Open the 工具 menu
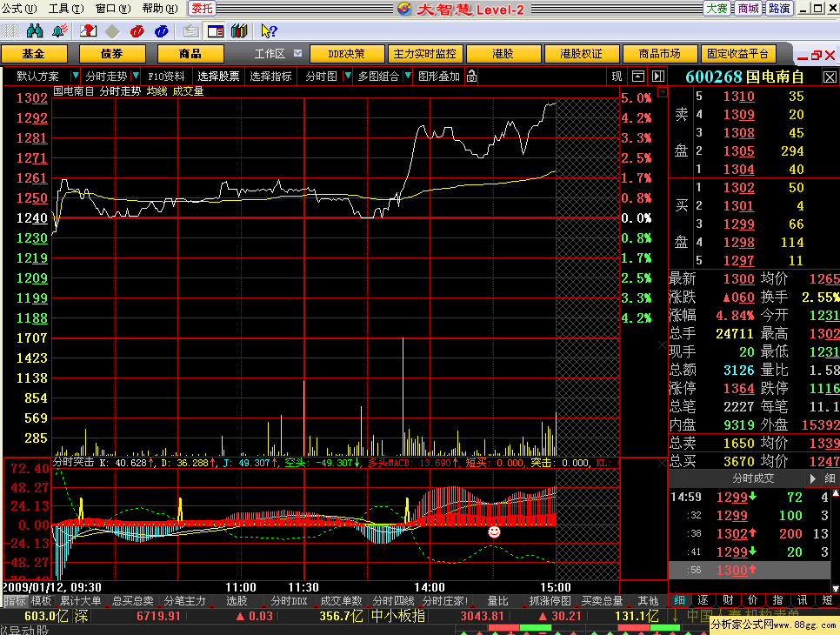Image resolution: width=840 pixels, height=635 pixels. click(x=66, y=9)
